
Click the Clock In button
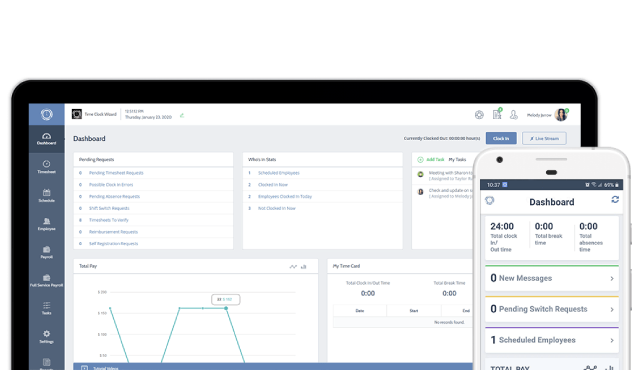coord(501,138)
